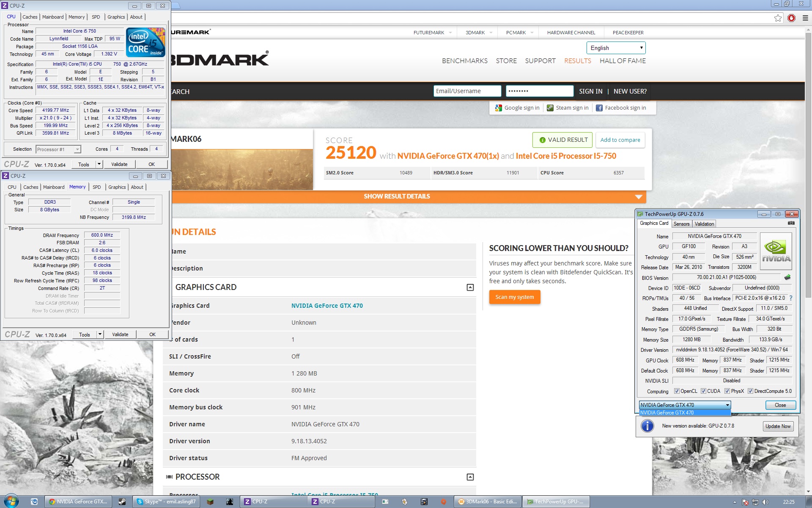Viewport: 812px width, 508px height.
Task: Click the BIOS save chip icon in GPU-Z
Action: (787, 277)
